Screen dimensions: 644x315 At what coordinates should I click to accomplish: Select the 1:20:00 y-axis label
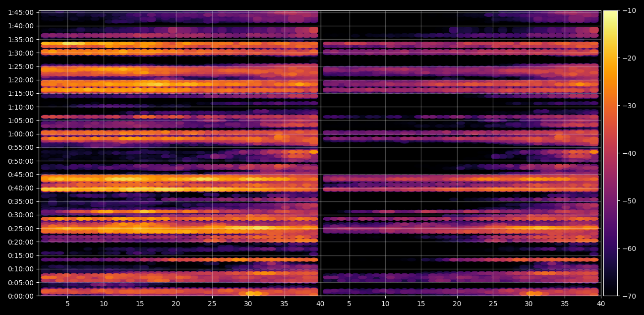pyautogui.click(x=21, y=80)
